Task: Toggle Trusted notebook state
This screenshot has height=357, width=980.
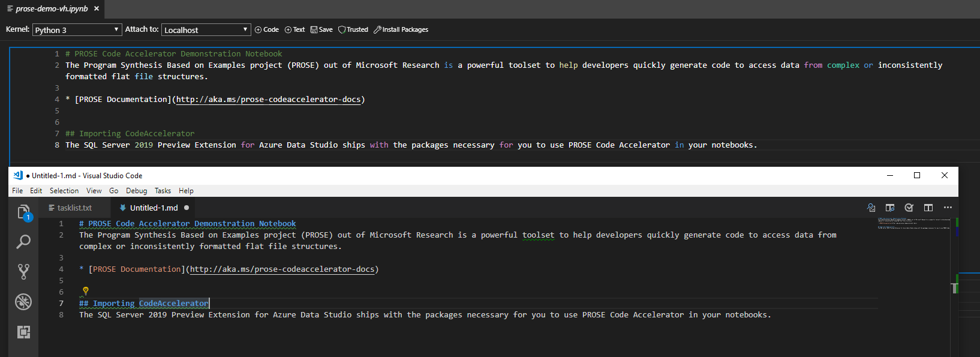Action: [353, 29]
